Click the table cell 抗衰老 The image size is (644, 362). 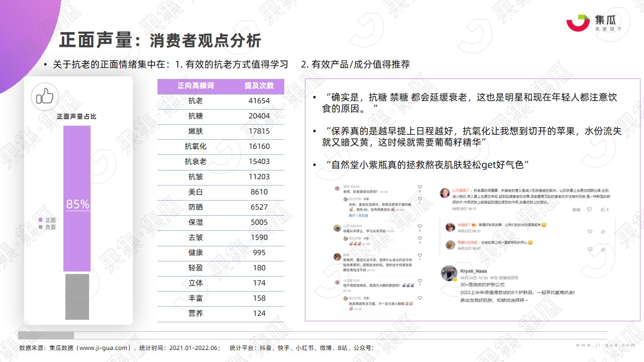coord(196,161)
